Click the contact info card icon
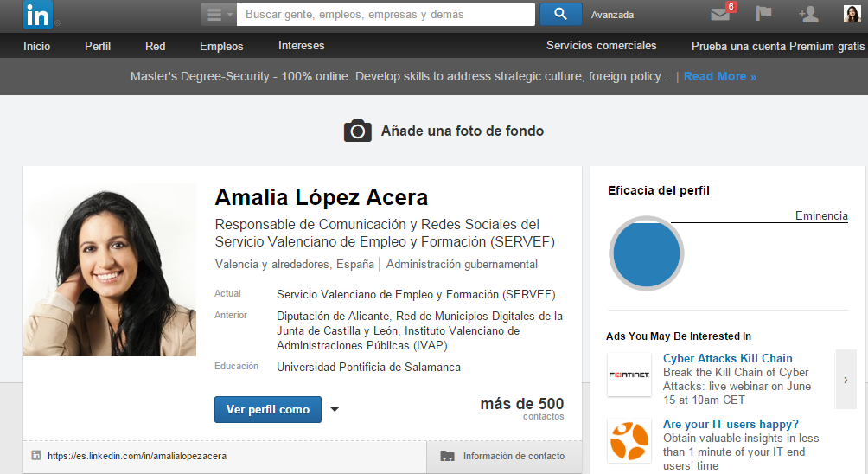868x474 pixels. click(x=447, y=456)
